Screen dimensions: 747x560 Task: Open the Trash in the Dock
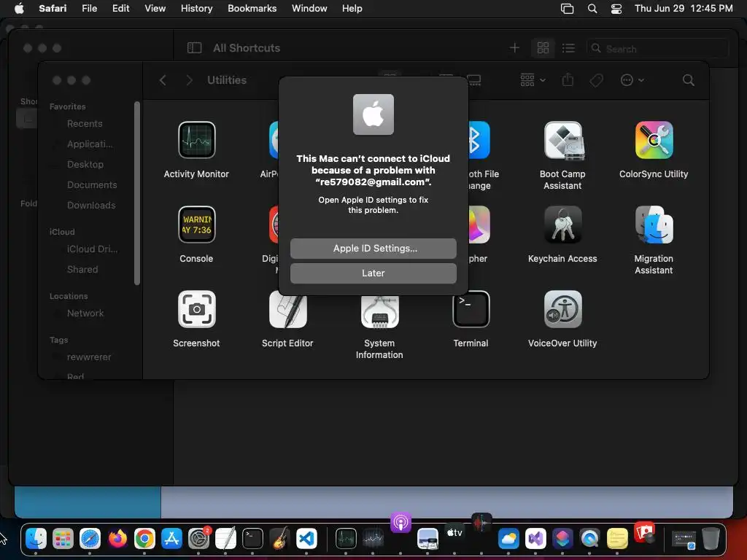click(x=711, y=539)
